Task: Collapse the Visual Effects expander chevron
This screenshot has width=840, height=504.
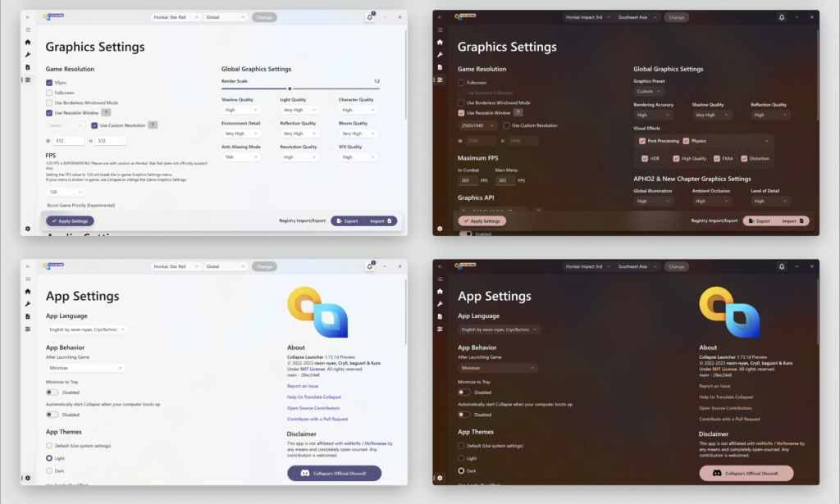Action: [x=766, y=141]
